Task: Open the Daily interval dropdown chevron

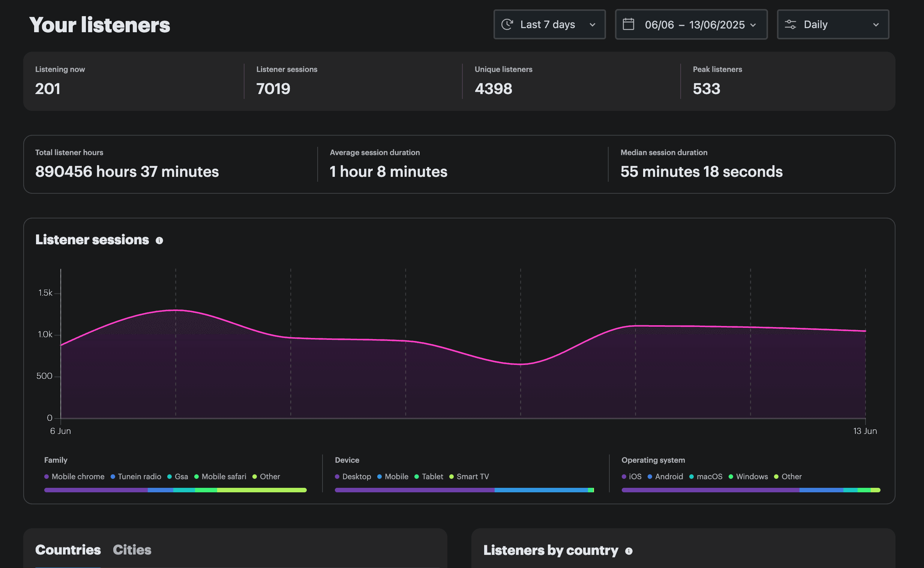Action: [x=876, y=25]
